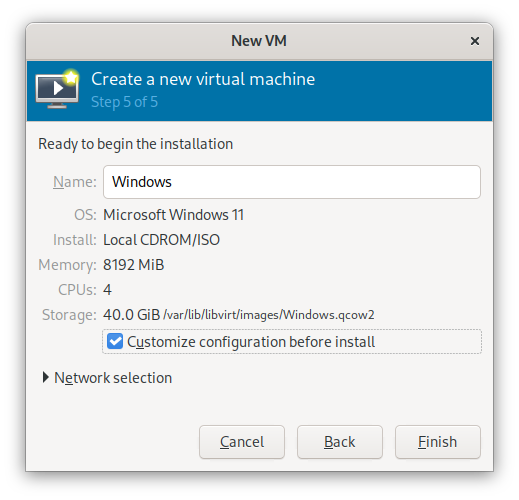Go Back to the previous step
The image size is (519, 500).
pos(340,442)
